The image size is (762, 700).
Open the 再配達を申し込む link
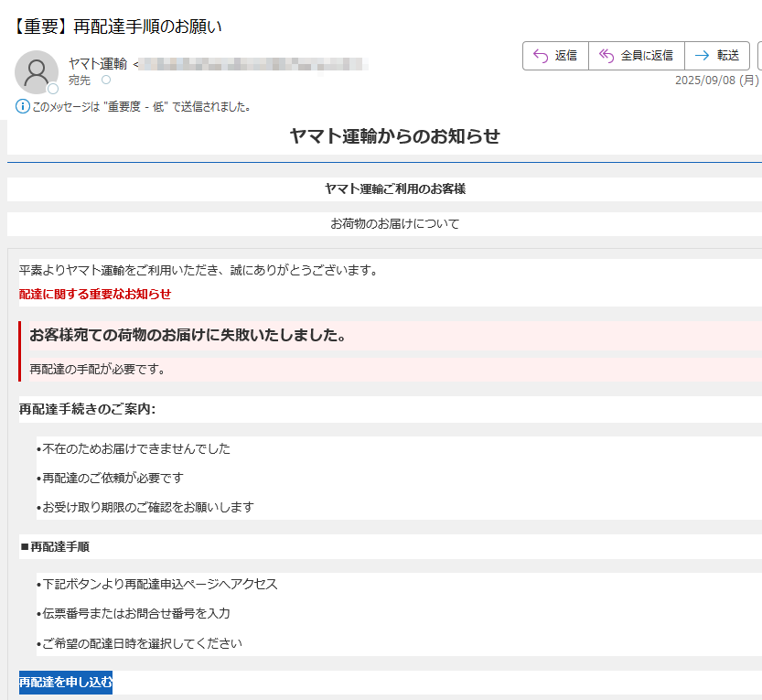click(x=66, y=682)
